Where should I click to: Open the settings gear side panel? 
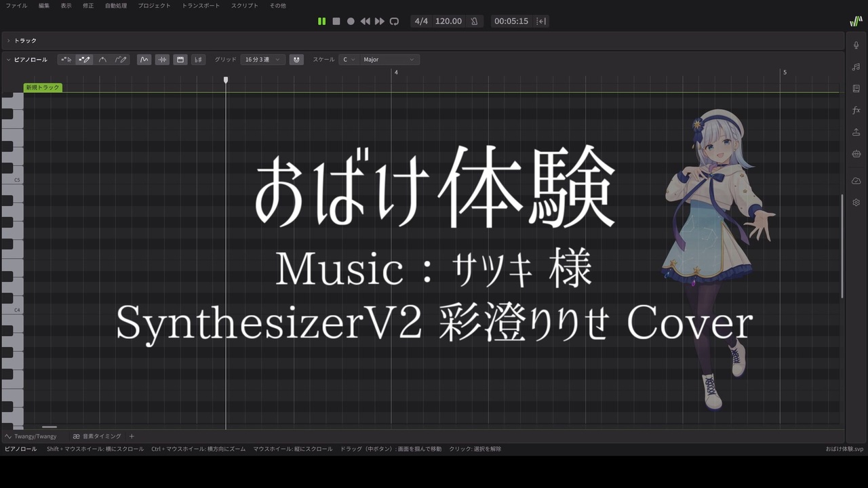click(856, 203)
